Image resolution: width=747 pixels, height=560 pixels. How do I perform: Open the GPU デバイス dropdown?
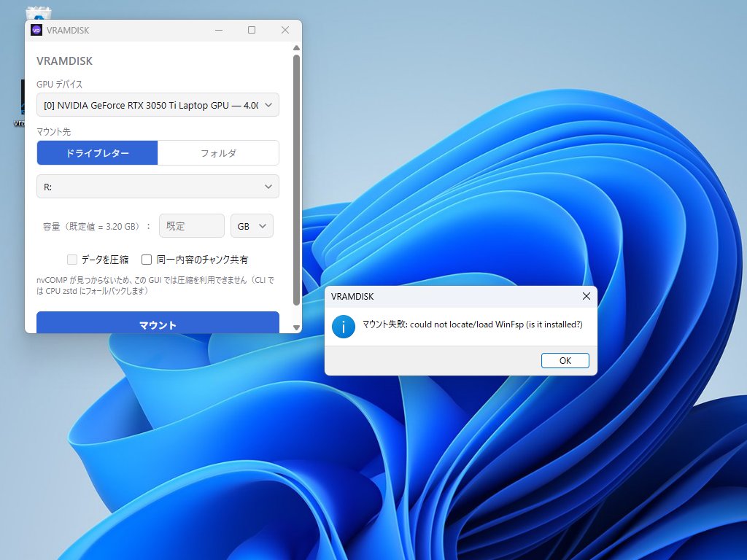tap(158, 105)
